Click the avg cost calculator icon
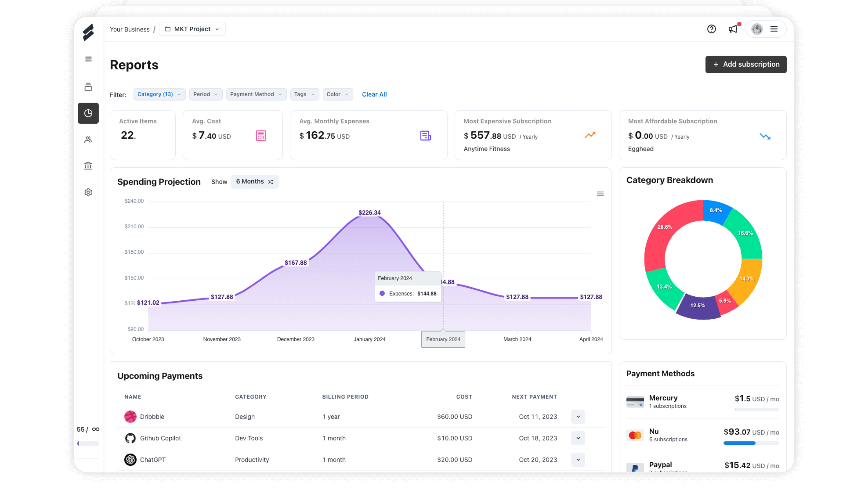868x489 pixels. pos(261,135)
